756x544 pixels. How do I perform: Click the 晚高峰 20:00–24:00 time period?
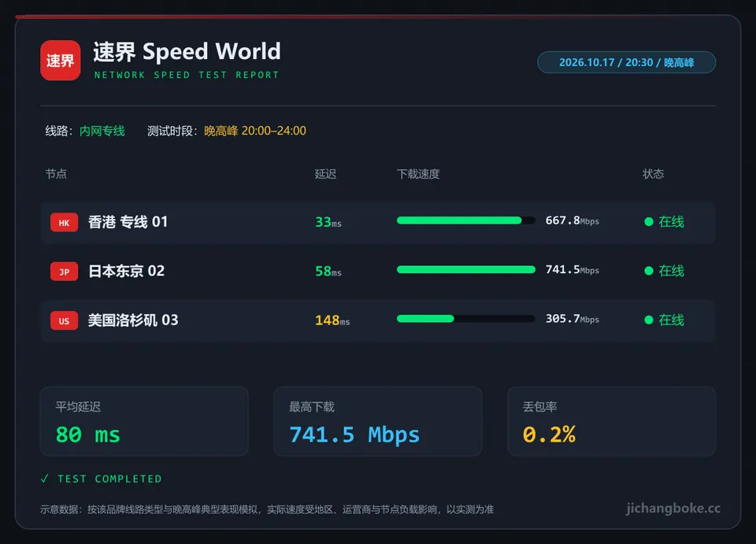[x=255, y=131]
